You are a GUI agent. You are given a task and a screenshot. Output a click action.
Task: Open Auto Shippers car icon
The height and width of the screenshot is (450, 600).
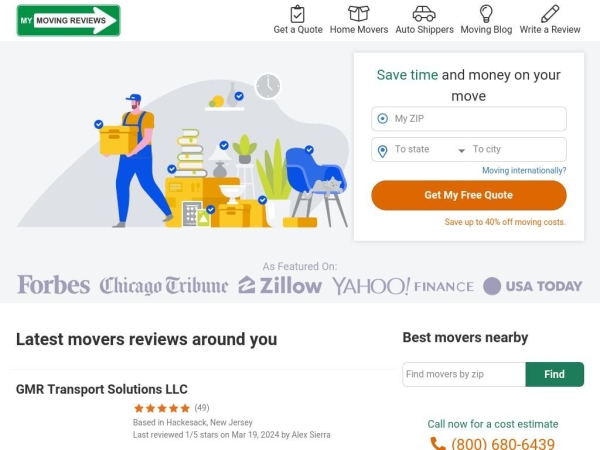424,14
